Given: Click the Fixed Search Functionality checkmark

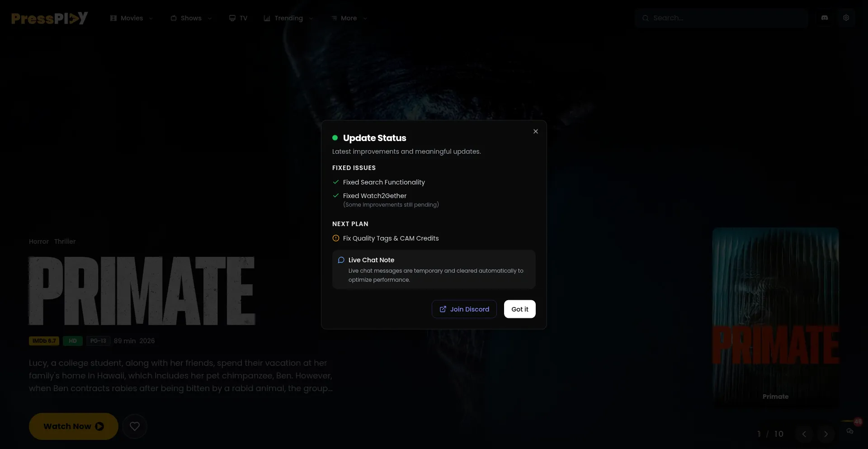Looking at the screenshot, I should coord(336,182).
